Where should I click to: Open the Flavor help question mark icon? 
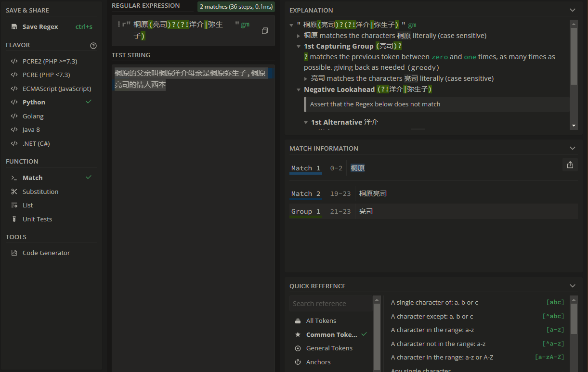point(93,46)
